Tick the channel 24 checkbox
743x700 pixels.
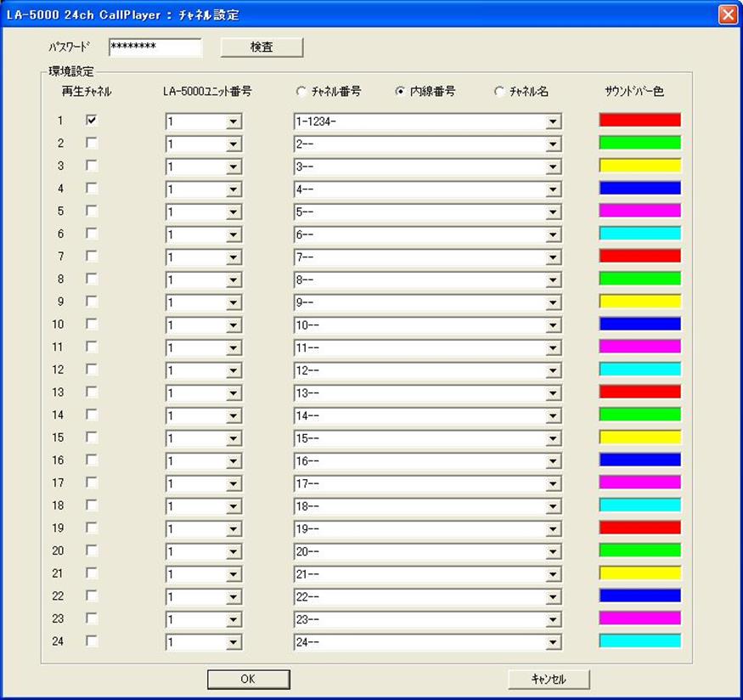tap(92, 641)
